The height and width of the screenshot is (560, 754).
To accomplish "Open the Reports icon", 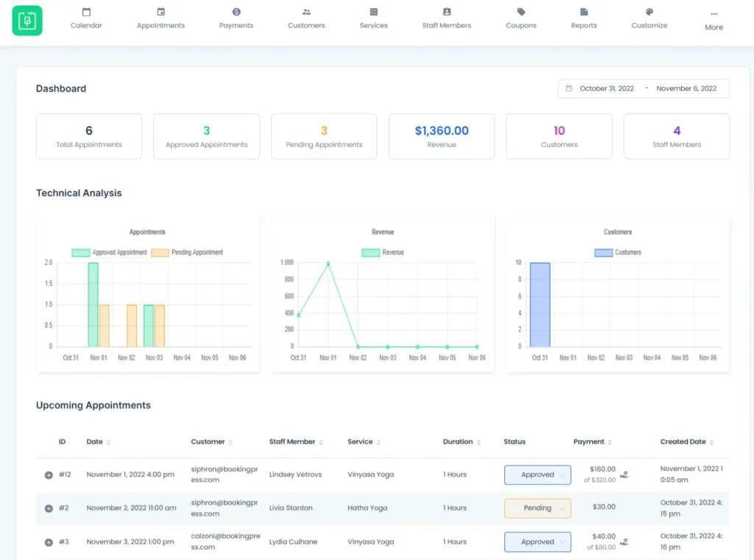I will 584,13.
